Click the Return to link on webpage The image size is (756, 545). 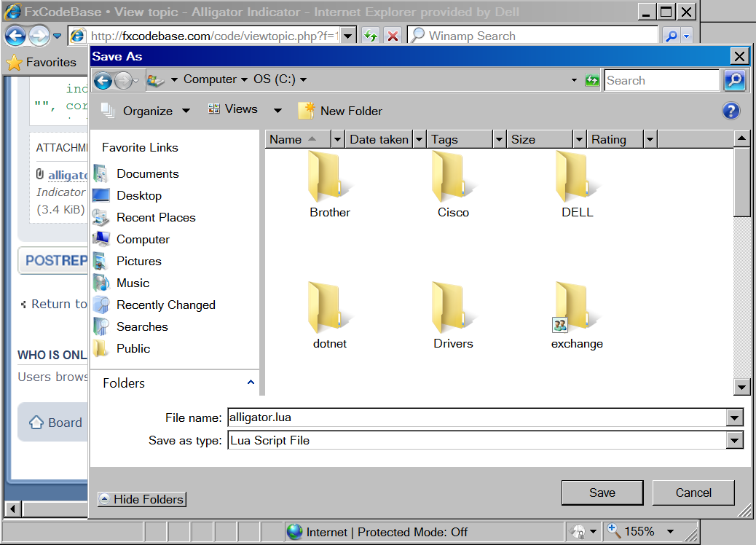(58, 304)
